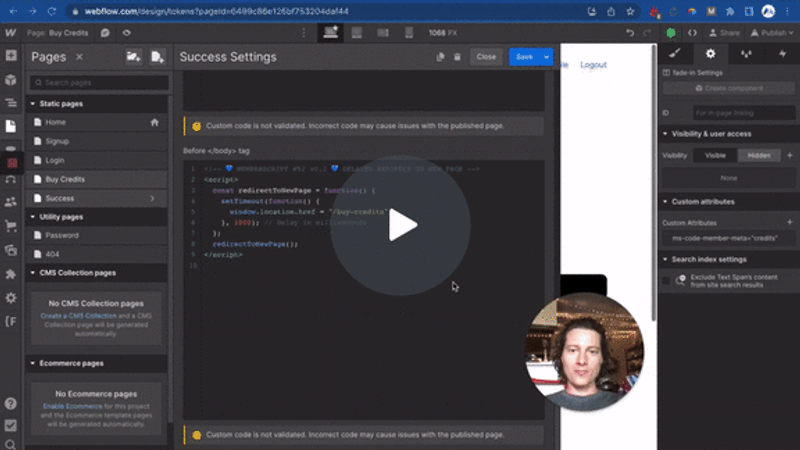Open Success page settings arrow
This screenshot has height=450, width=800.
tap(152, 198)
